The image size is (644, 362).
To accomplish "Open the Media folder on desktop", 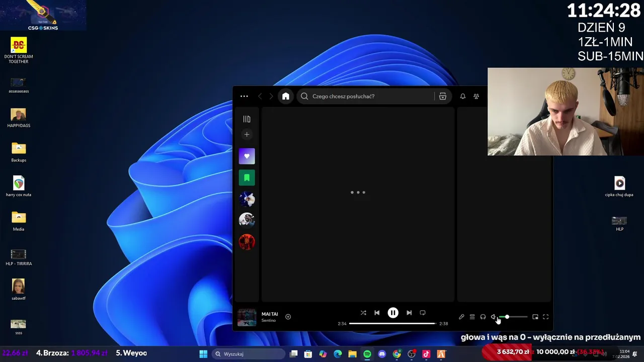I will point(19,222).
